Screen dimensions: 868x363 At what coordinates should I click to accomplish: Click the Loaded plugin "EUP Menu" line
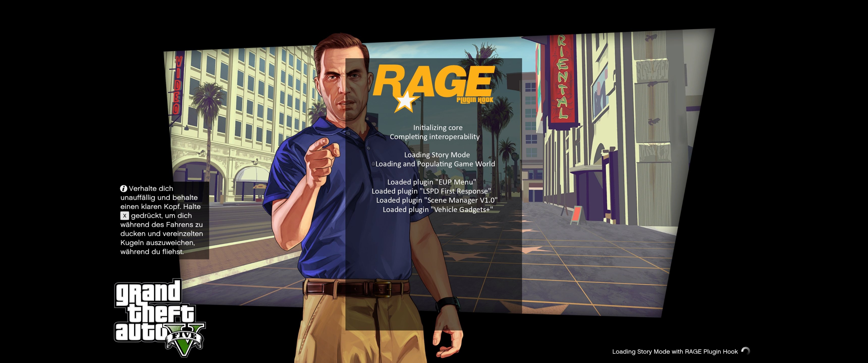[432, 182]
